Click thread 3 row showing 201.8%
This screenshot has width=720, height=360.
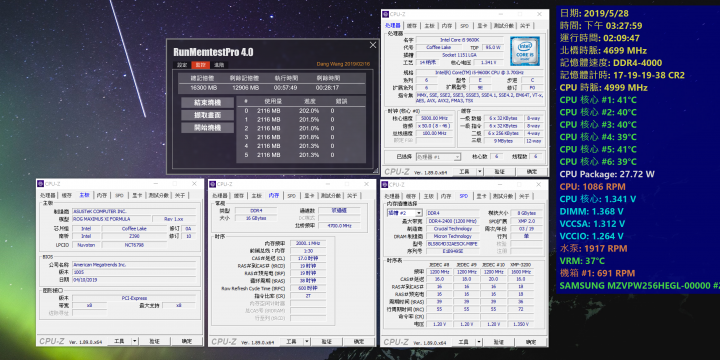301,137
